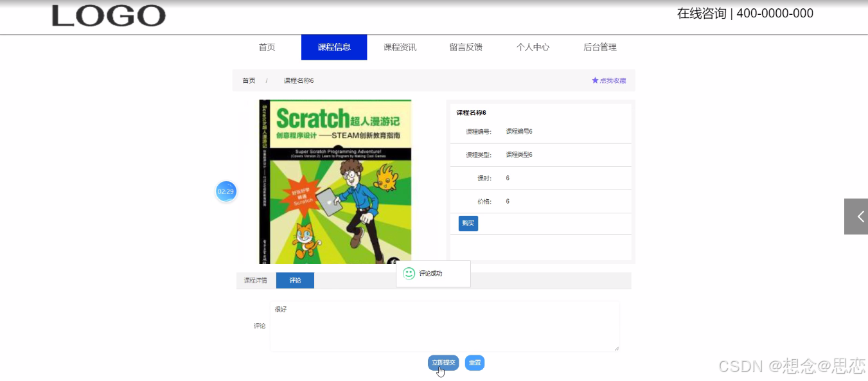Go to the 课程资讯 nav tab
The image size is (868, 381).
[x=400, y=47]
